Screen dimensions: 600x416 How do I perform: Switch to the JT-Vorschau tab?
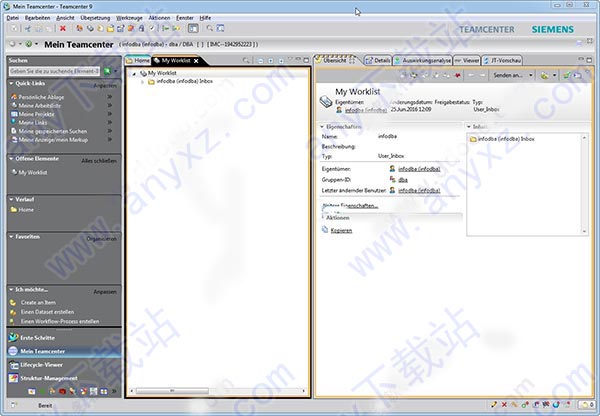[x=502, y=60]
